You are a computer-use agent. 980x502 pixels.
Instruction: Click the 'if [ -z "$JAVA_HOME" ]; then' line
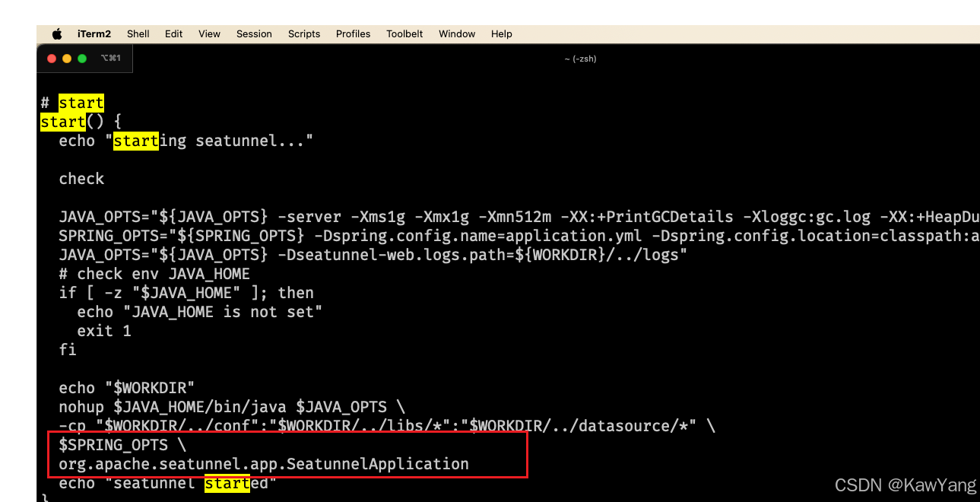click(186, 293)
